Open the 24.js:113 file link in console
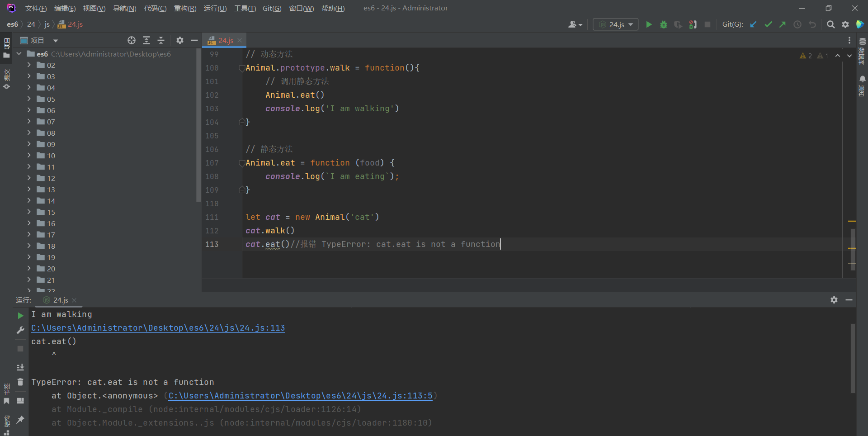The height and width of the screenshot is (436, 868). click(158, 327)
